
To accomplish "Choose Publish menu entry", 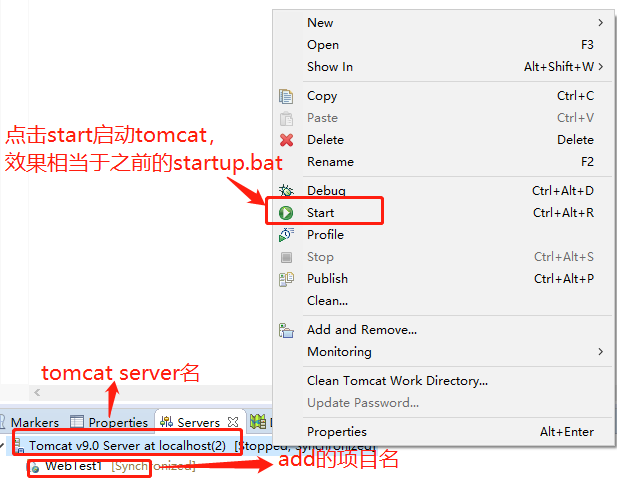I will (x=444, y=279).
